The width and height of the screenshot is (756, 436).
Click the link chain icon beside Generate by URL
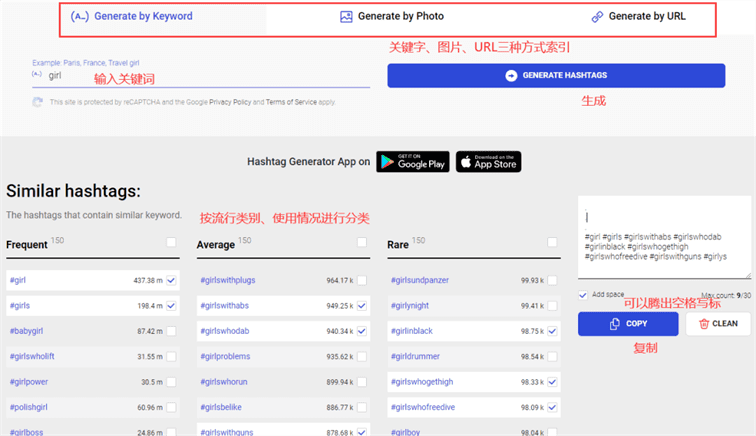[x=597, y=17]
